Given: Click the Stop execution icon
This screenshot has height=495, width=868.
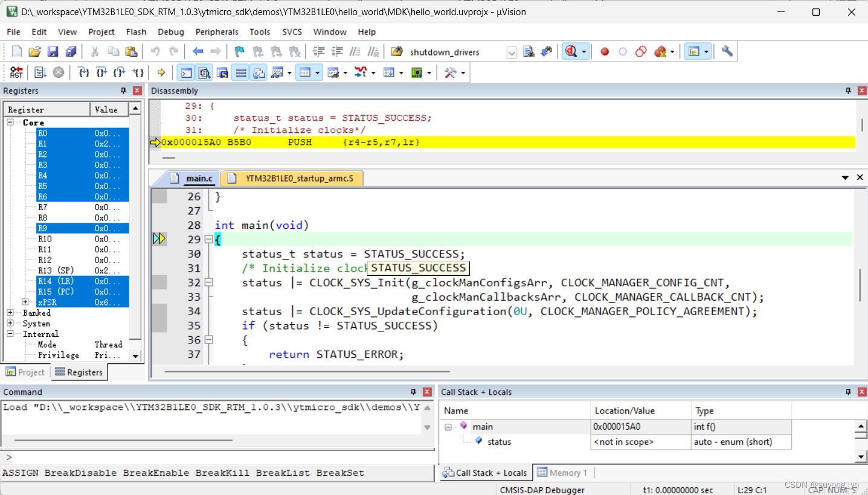Looking at the screenshot, I should click(59, 72).
